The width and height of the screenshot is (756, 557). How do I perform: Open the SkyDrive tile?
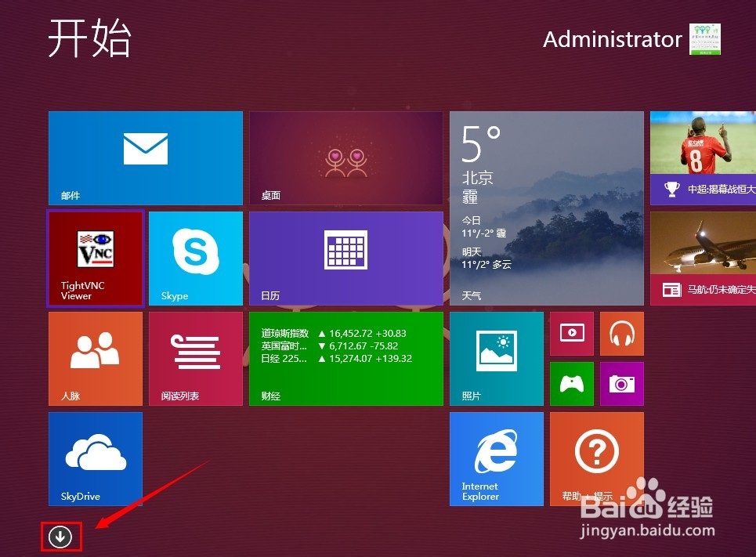96,459
